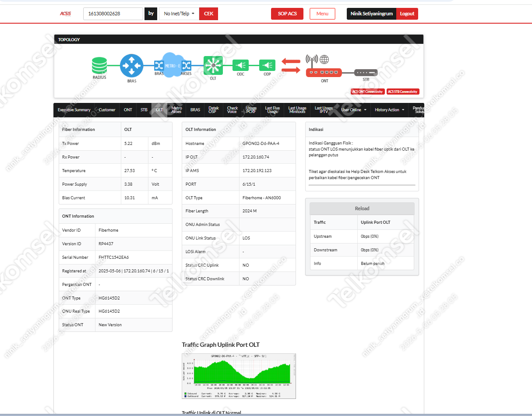Select the green OLT node icon

point(213,65)
